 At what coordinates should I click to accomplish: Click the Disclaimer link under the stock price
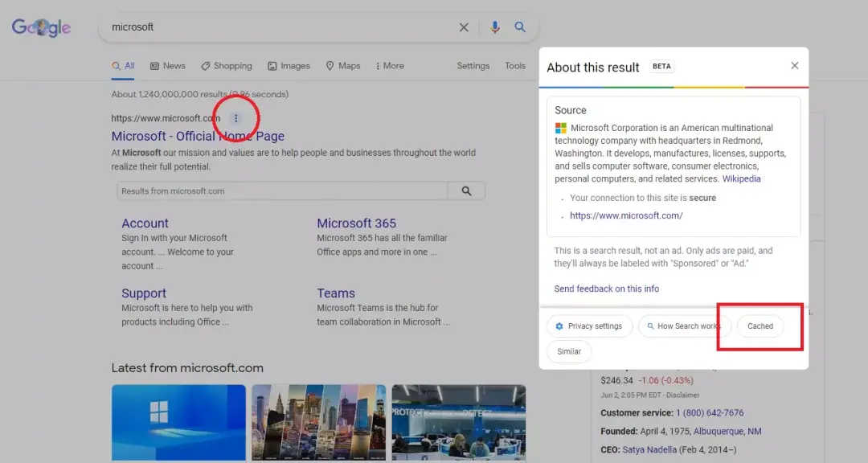[682, 395]
